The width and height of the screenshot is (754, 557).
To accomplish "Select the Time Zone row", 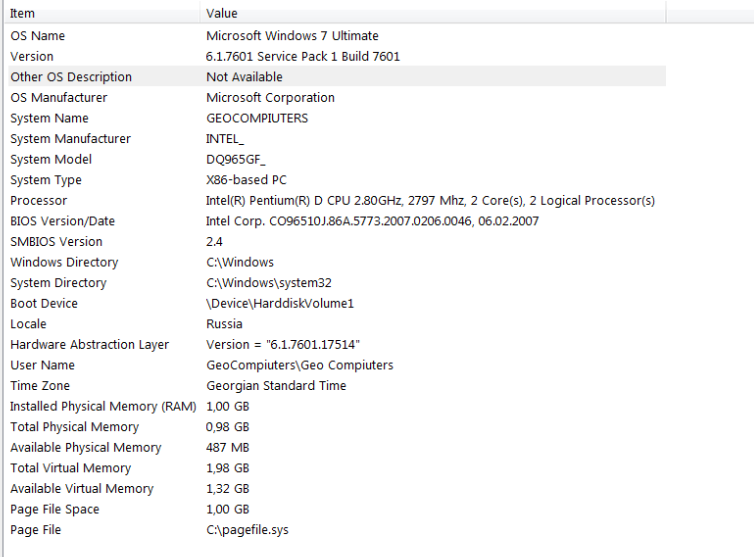I will point(41,386).
